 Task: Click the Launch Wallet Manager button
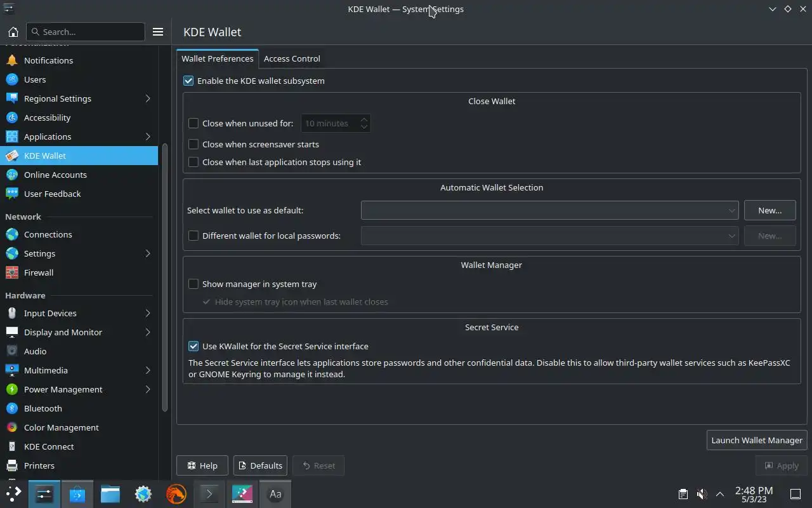(757, 440)
